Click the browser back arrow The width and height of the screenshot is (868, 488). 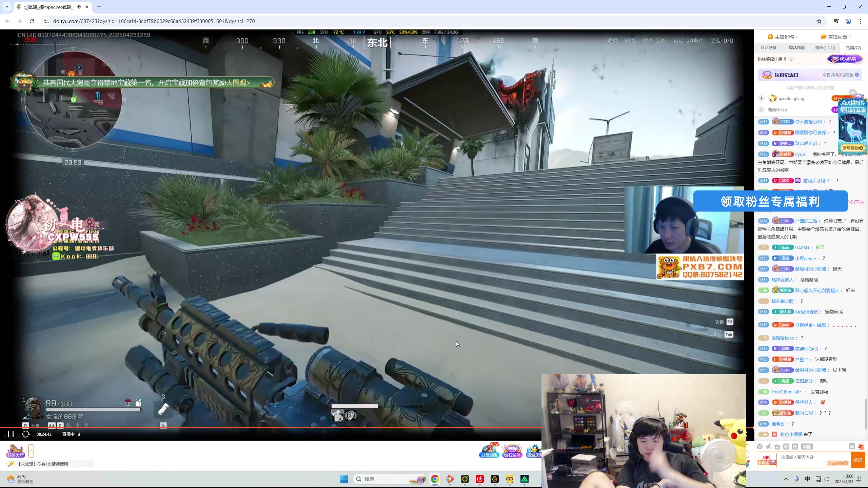click(7, 21)
